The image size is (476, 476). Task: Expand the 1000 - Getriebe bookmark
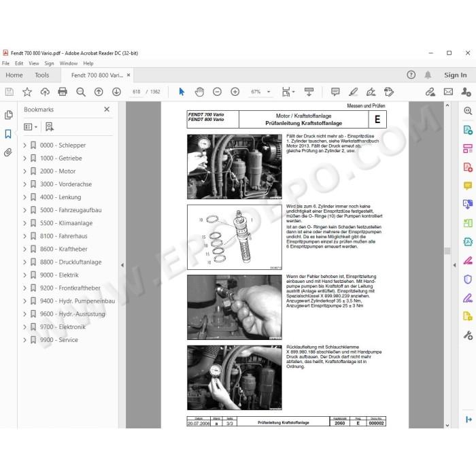point(24,158)
